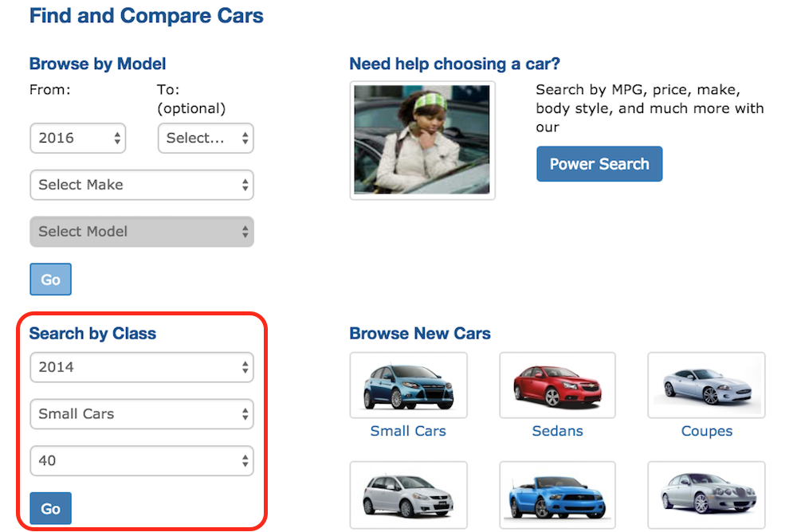
Task: Open the Small Cars link
Action: click(408, 431)
